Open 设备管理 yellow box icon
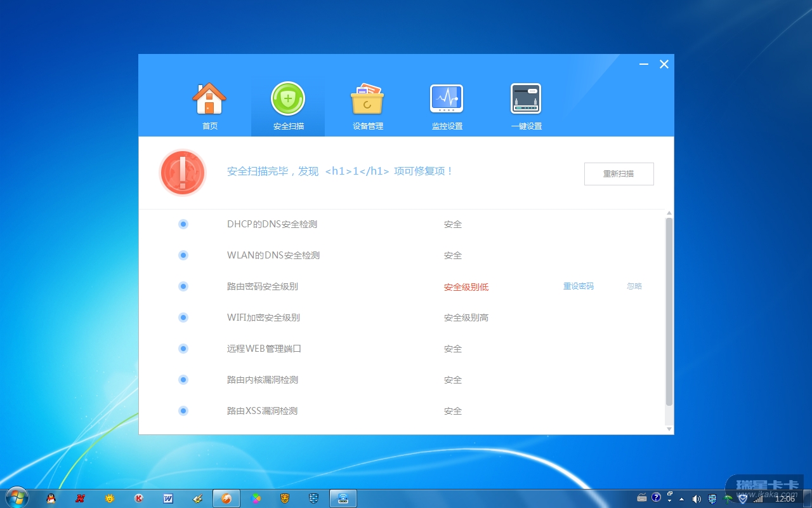The image size is (812, 508). (367, 100)
